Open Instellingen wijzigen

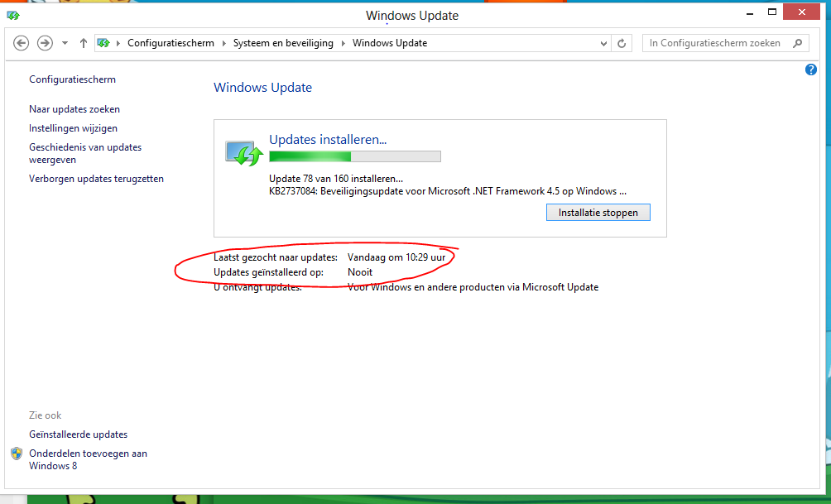[73, 128]
